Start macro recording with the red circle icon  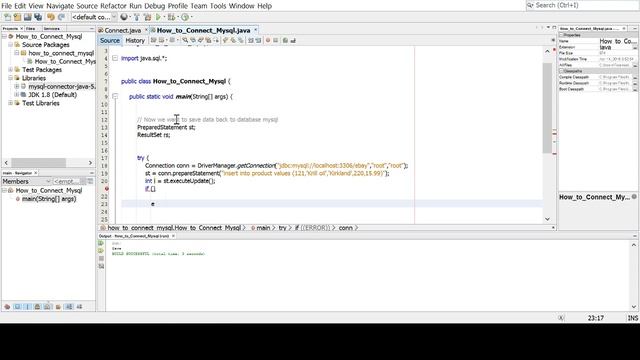[x=268, y=40]
